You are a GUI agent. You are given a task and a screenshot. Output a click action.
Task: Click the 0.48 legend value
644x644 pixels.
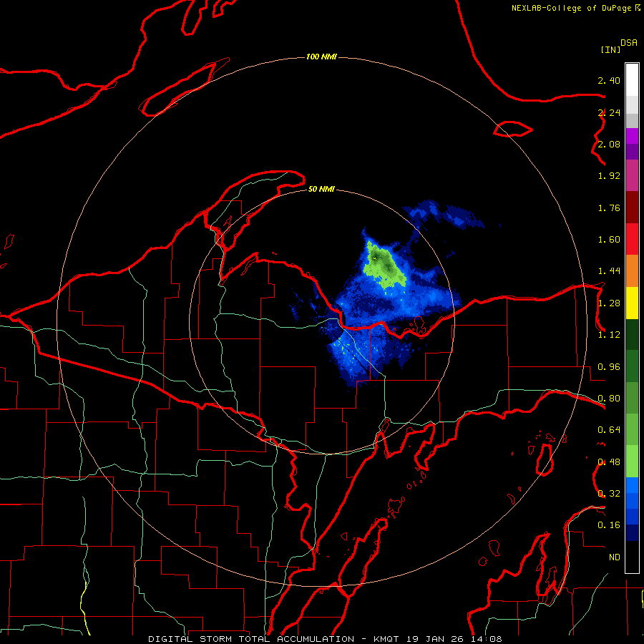point(609,462)
